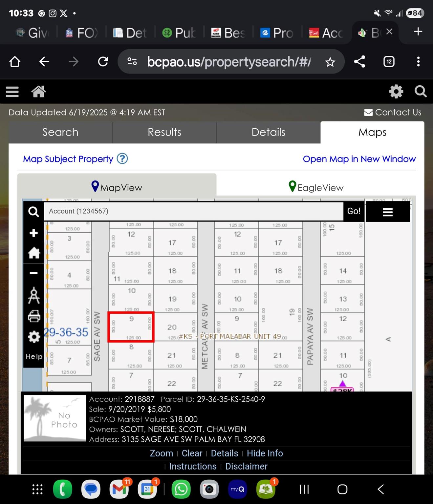433x504 pixels.
Task: Bookmark page with the star icon
Action: [x=330, y=62]
